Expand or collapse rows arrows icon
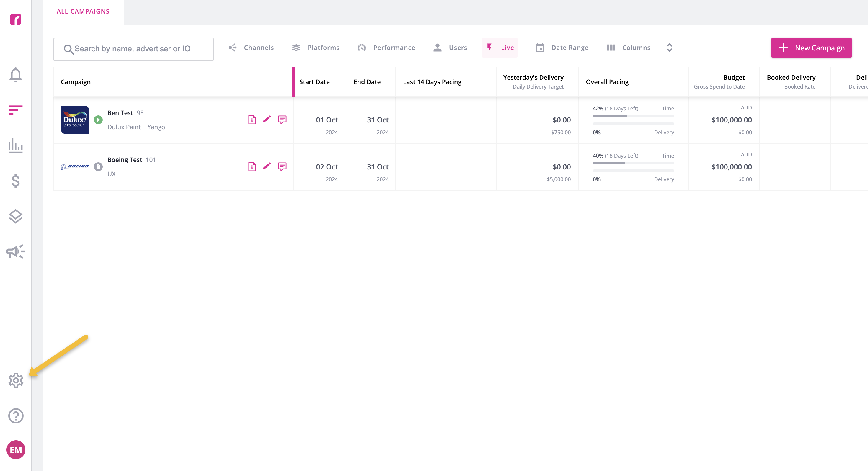868x471 pixels. point(669,48)
